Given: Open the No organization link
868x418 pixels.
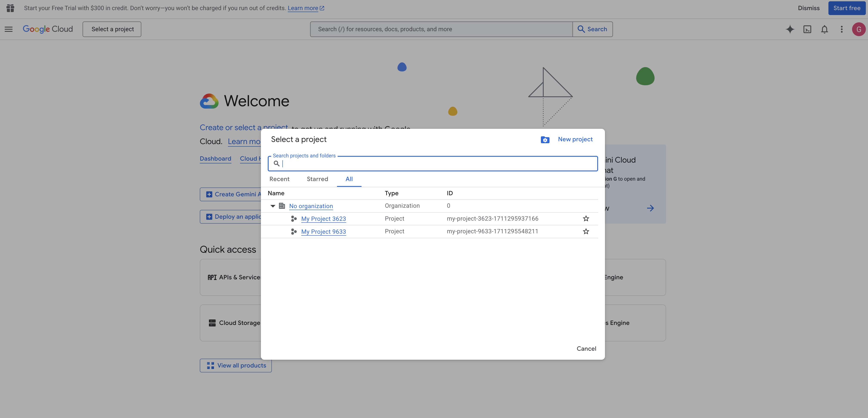Looking at the screenshot, I should click(x=311, y=206).
